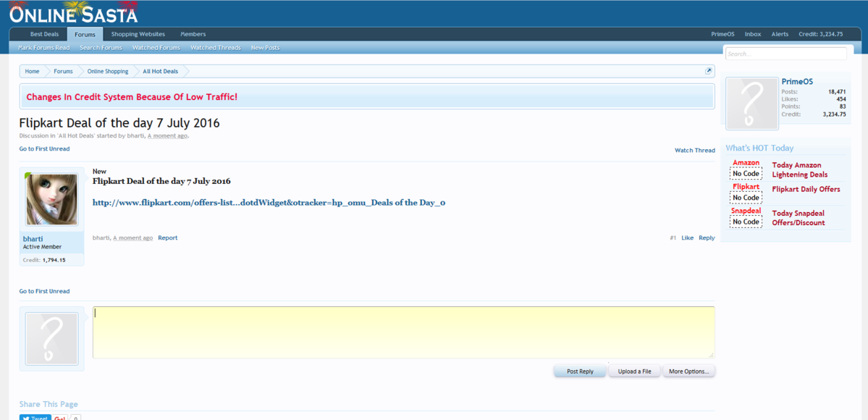Go to the Members tab
The width and height of the screenshot is (868, 420).
[193, 34]
